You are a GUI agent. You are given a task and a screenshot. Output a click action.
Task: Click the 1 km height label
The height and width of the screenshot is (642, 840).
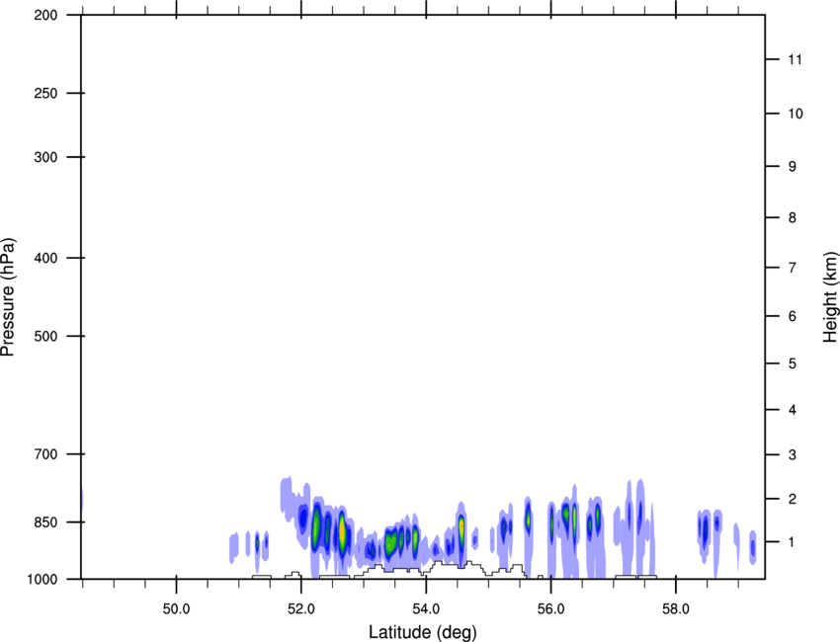point(793,542)
